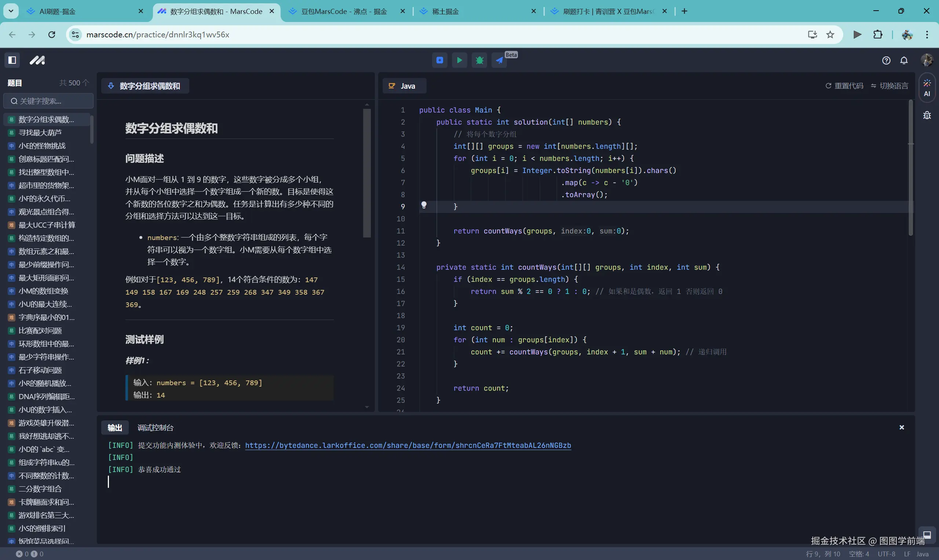Click the debug bug icon in toolbar

coord(479,60)
